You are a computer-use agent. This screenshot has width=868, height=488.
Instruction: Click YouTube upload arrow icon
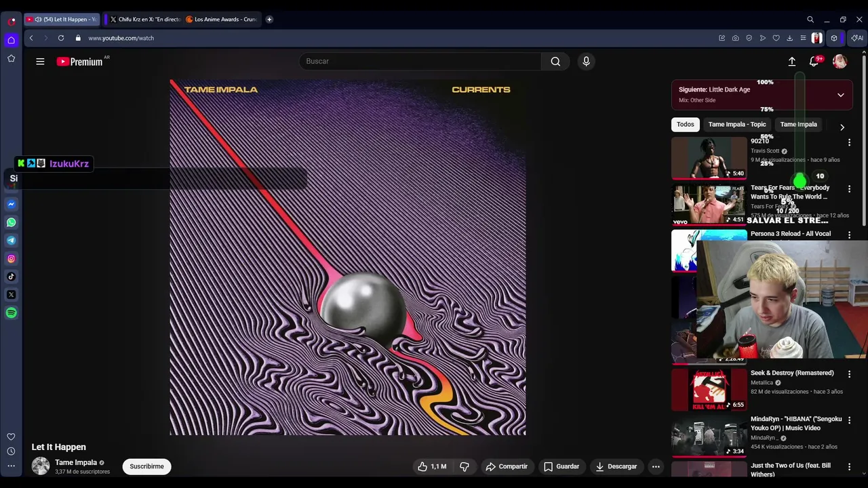[x=792, y=62]
